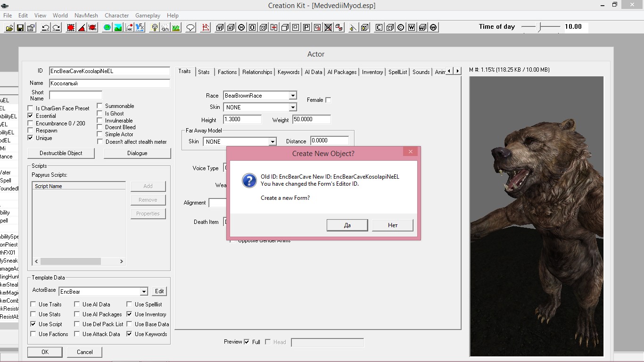Toggle the Sky toolbar icon

pyautogui.click(x=165, y=28)
